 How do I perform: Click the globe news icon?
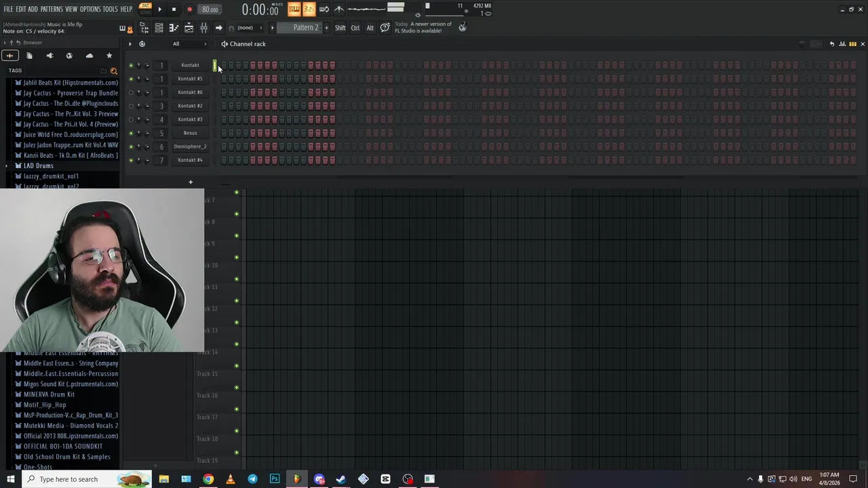pyautogui.click(x=462, y=27)
